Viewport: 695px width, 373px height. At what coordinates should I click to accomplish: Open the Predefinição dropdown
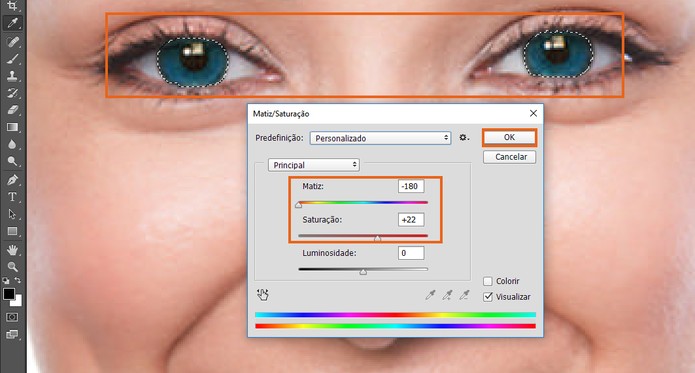coord(380,138)
